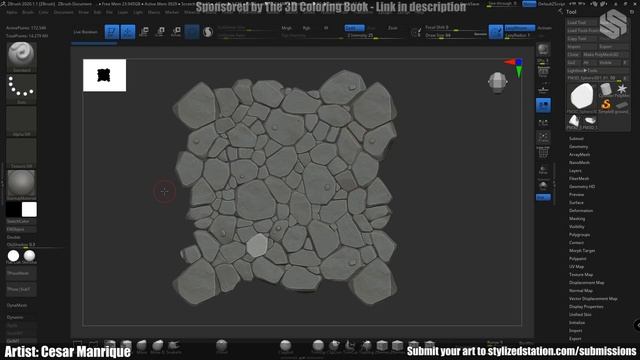Enable the Zadd mode
The height and width of the screenshot is (360, 640).
click(354, 28)
